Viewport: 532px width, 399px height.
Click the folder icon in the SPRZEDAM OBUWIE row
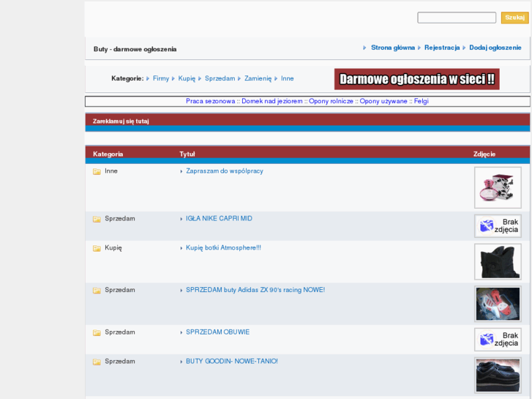point(97,332)
